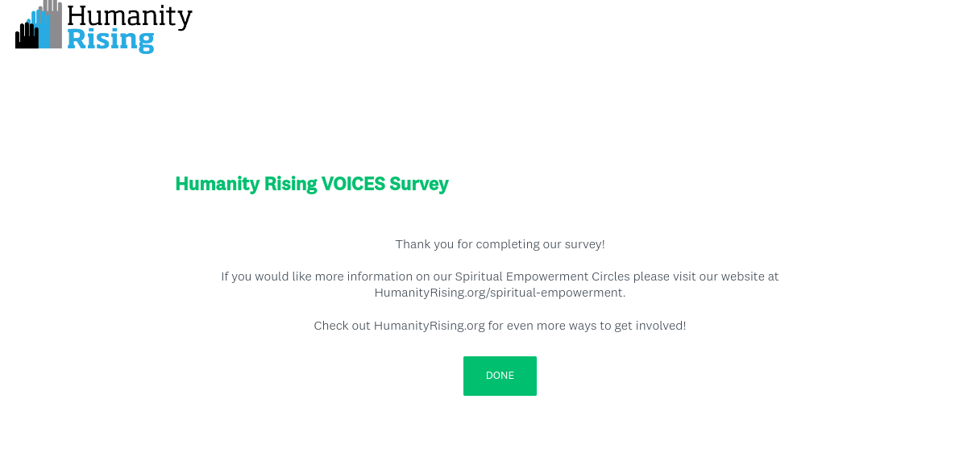Click the black hand in the logo
The width and height of the screenshot is (980, 474).
click(x=26, y=37)
